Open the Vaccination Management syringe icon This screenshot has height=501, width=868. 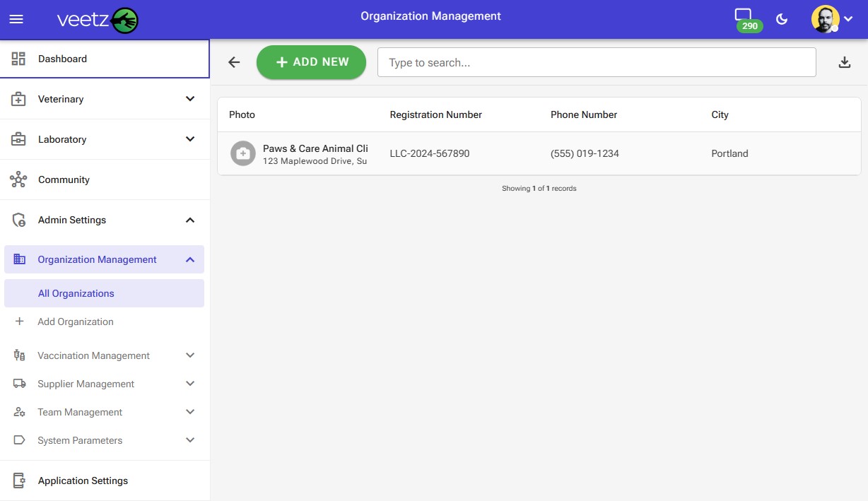coord(20,355)
